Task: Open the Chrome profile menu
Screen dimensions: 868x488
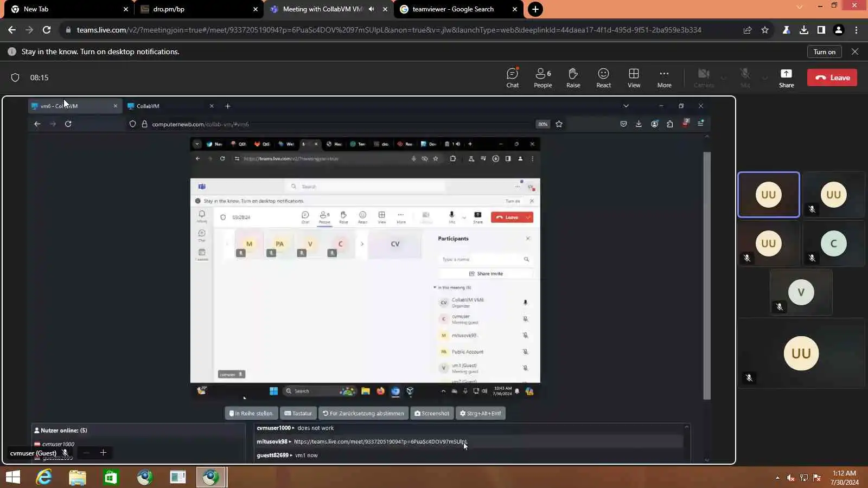Action: coord(839,30)
